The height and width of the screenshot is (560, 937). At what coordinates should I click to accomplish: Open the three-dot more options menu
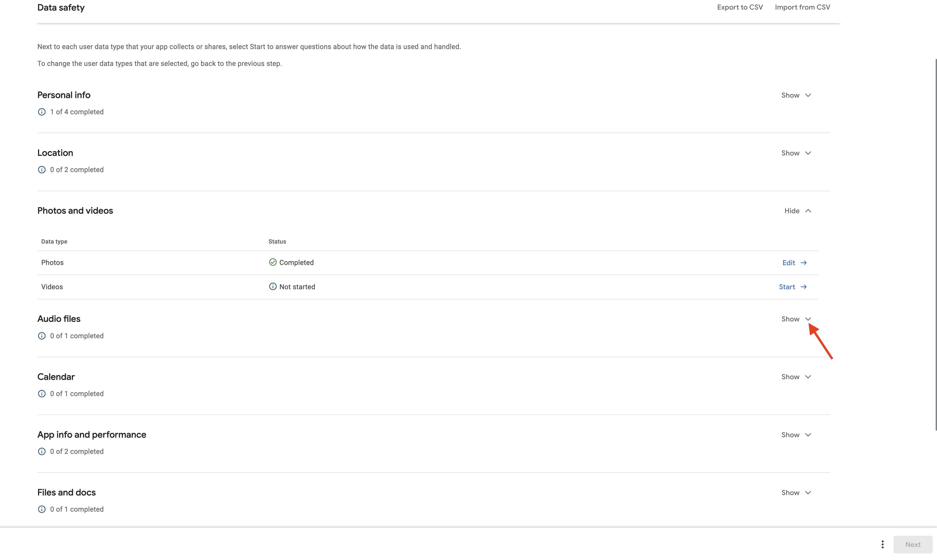coord(882,544)
